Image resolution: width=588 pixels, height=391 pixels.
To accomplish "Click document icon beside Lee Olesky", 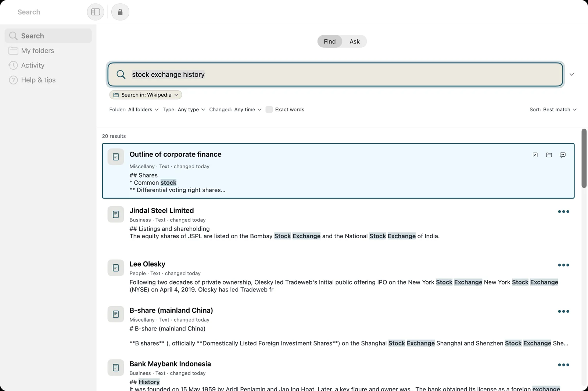I will [116, 268].
